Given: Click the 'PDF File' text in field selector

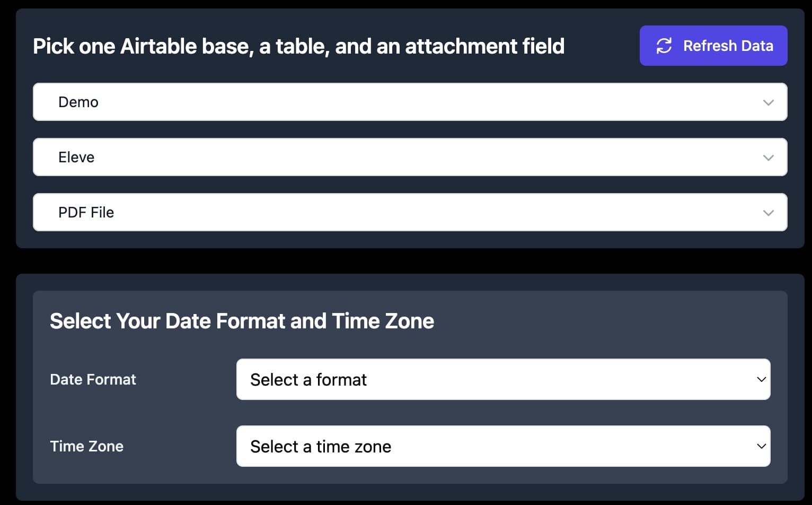Looking at the screenshot, I should coord(86,212).
